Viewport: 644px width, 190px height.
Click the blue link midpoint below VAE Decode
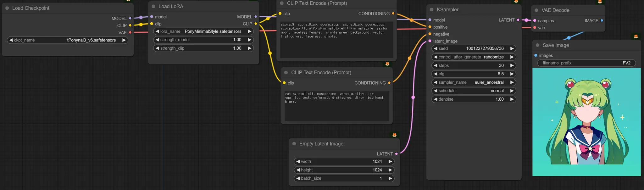(569, 38)
